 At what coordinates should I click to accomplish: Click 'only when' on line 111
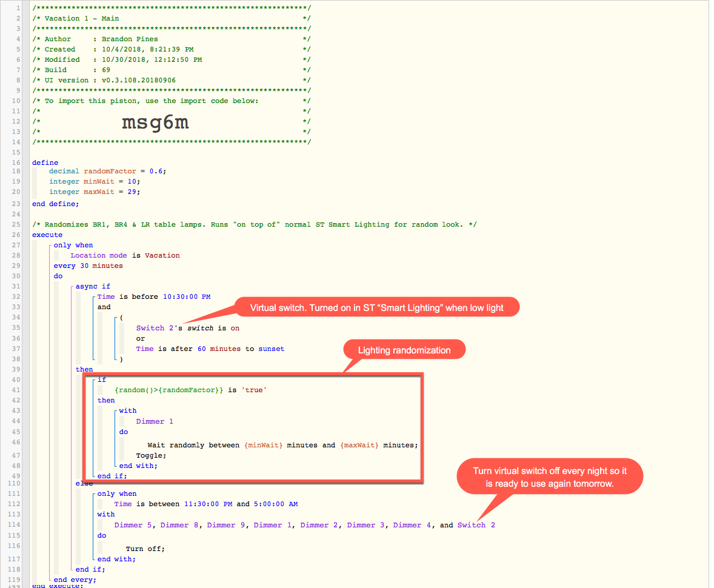pyautogui.click(x=117, y=493)
